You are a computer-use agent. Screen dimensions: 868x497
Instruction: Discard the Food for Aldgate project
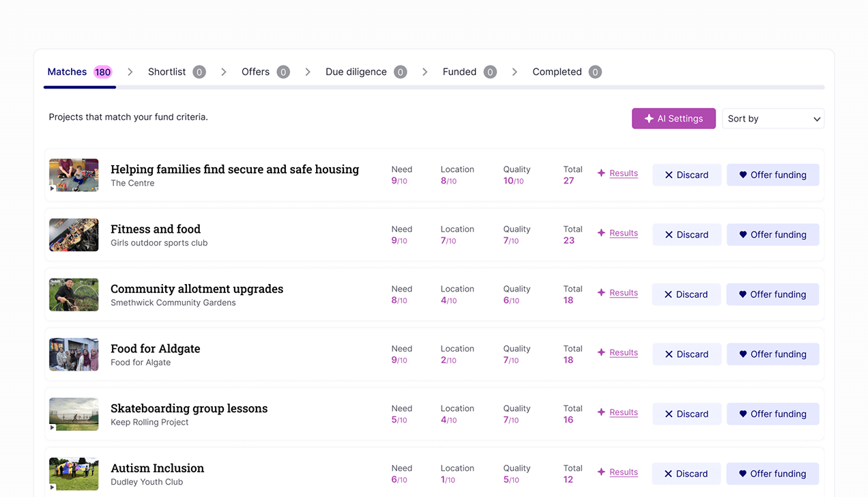point(686,354)
